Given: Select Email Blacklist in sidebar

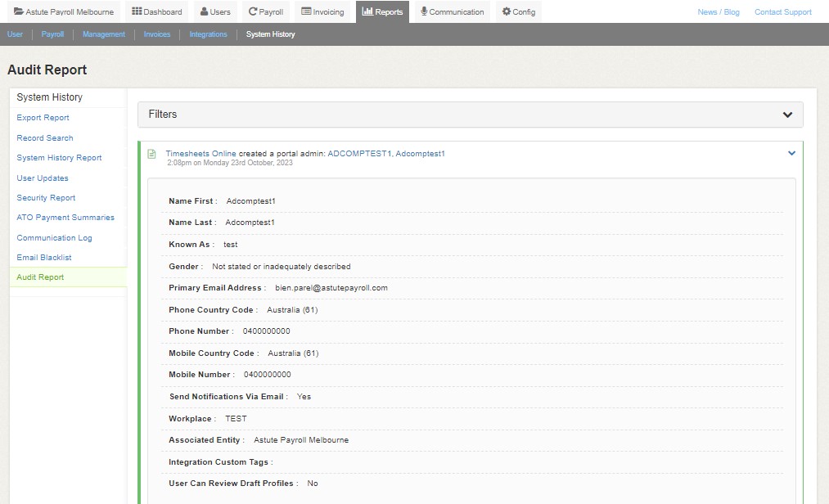Looking at the screenshot, I should [44, 258].
